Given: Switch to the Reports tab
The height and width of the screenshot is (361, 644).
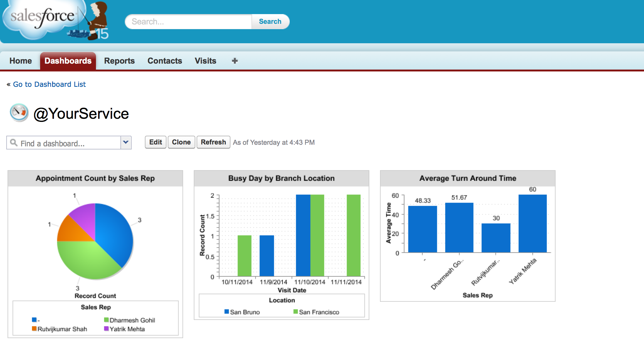Looking at the screenshot, I should (x=119, y=61).
